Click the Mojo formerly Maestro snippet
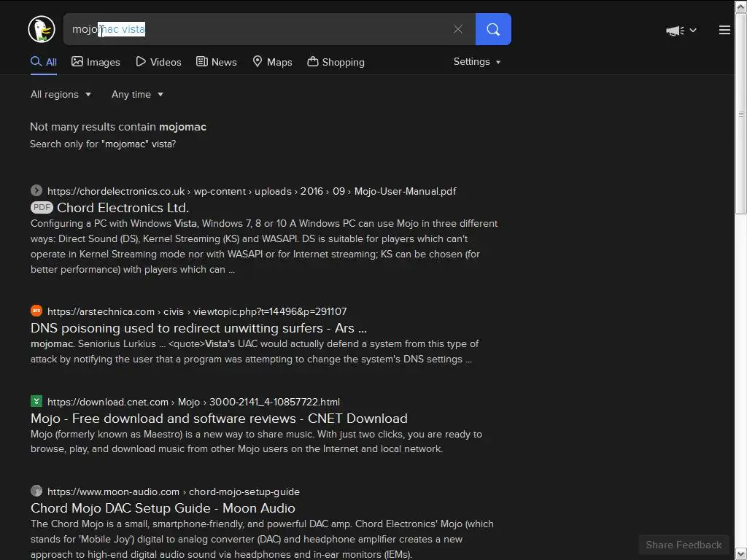747x560 pixels. click(256, 441)
